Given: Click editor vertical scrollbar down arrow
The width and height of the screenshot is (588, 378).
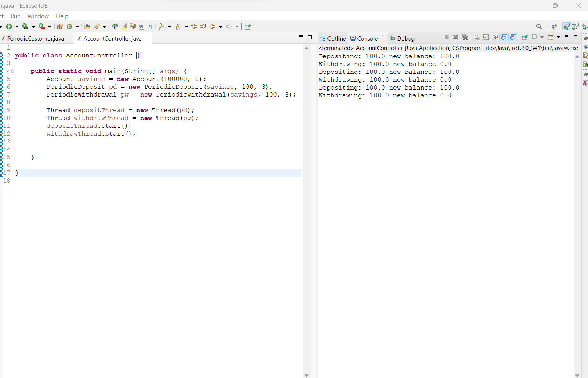Looking at the screenshot, I should point(306,375).
